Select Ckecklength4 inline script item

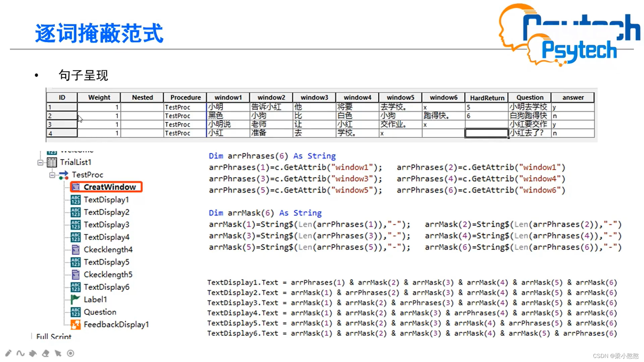pyautogui.click(x=108, y=250)
